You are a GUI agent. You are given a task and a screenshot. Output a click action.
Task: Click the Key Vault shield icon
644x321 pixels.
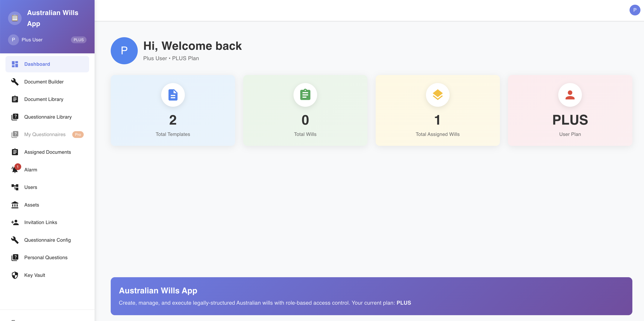click(15, 275)
